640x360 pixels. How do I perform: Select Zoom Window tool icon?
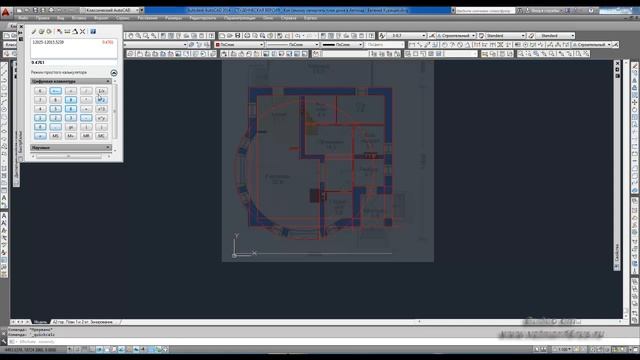coord(146,36)
